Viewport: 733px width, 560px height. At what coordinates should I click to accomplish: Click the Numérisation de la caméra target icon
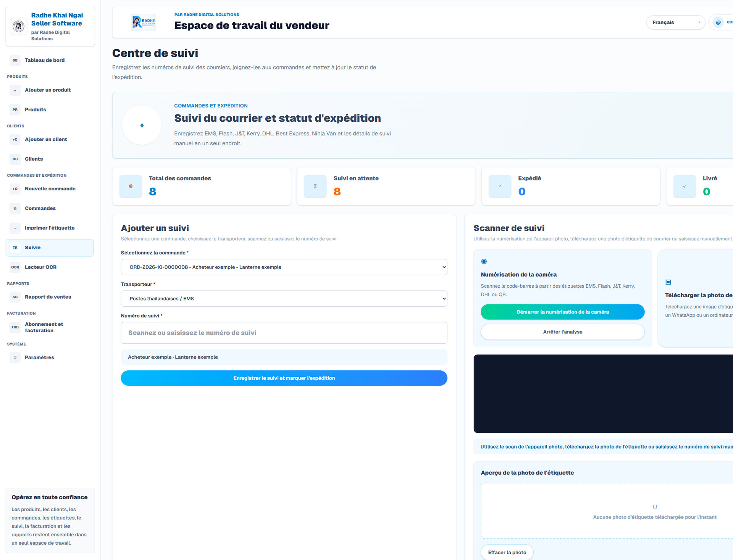point(484,262)
